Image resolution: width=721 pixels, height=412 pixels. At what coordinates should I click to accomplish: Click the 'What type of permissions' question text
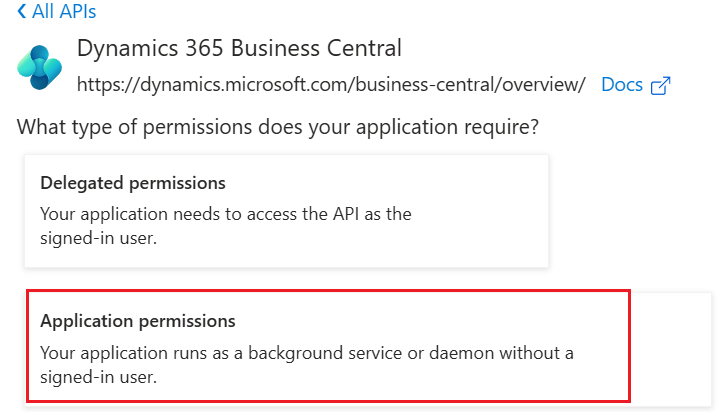[x=278, y=127]
